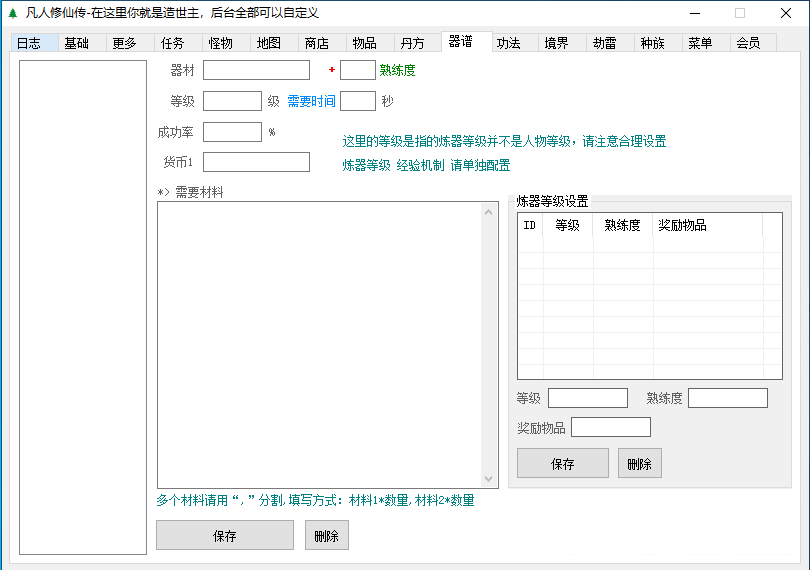Go to the 丹方 tab
The image size is (810, 570).
(418, 43)
